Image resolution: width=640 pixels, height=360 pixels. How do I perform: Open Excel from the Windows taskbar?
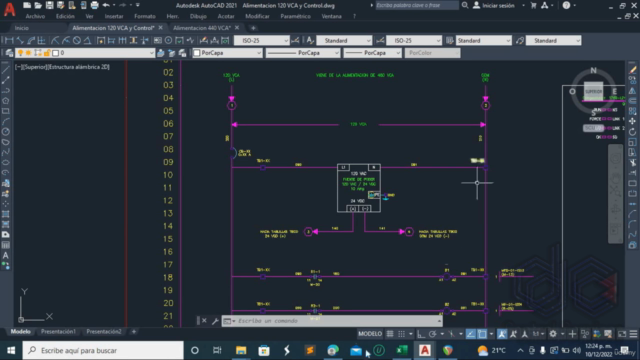point(402,350)
